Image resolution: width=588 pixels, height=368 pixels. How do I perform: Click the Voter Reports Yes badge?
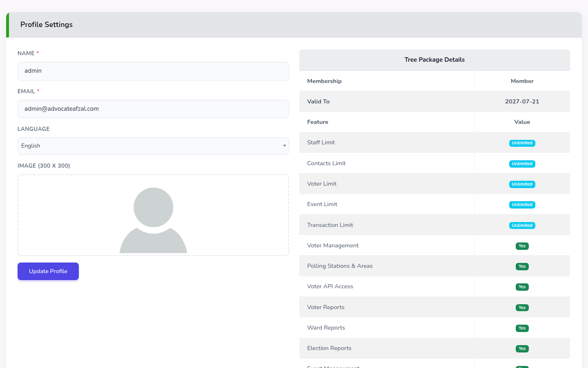(x=522, y=308)
